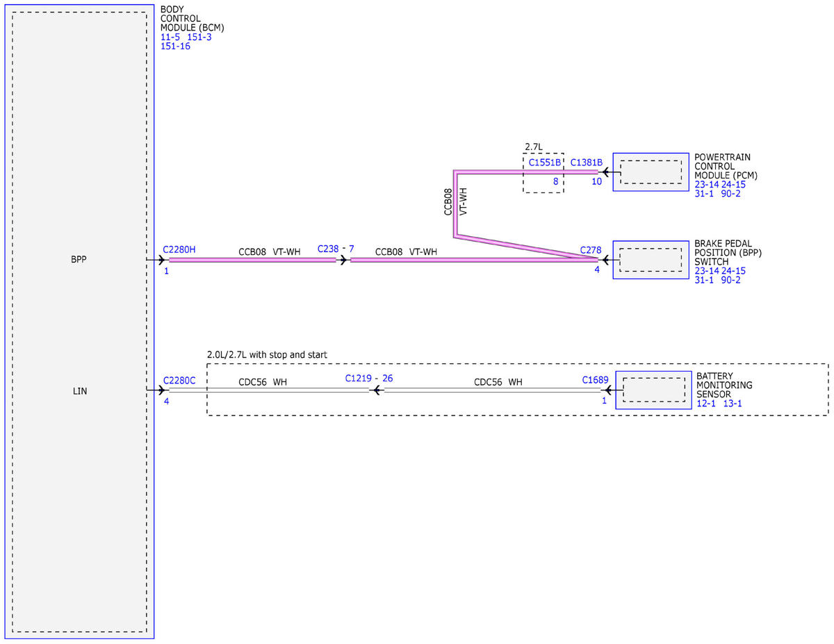This screenshot has height=644, width=834.
Task: Open Battery Monitoring Sensor reference 12-1
Action: (705, 403)
